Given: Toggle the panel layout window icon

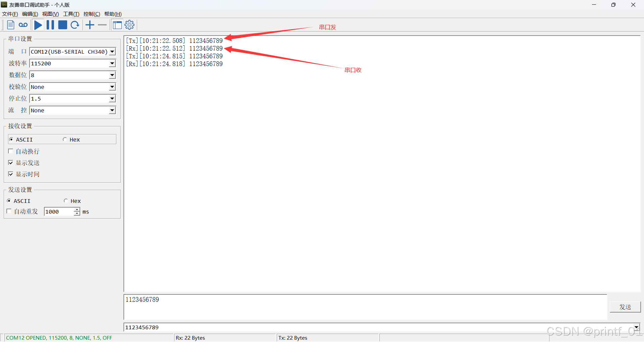Looking at the screenshot, I should pyautogui.click(x=117, y=25).
